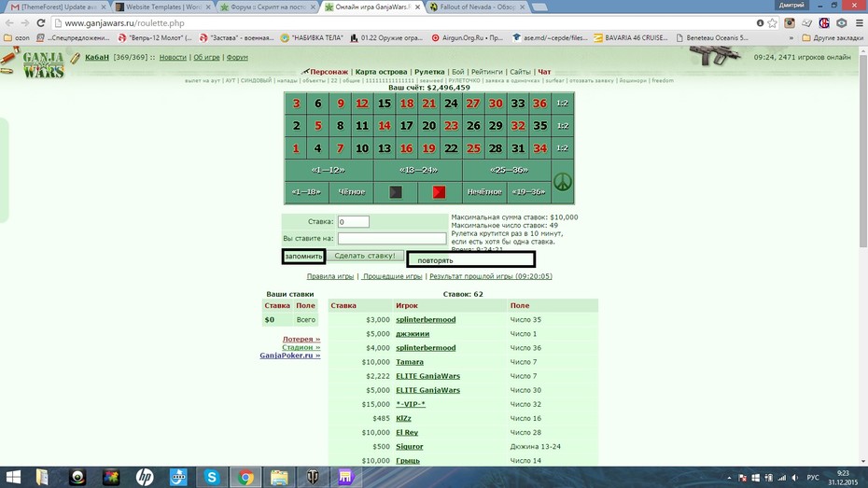The height and width of the screenshot is (488, 868).
Task: Click the Ставка amount field
Action: click(x=353, y=221)
